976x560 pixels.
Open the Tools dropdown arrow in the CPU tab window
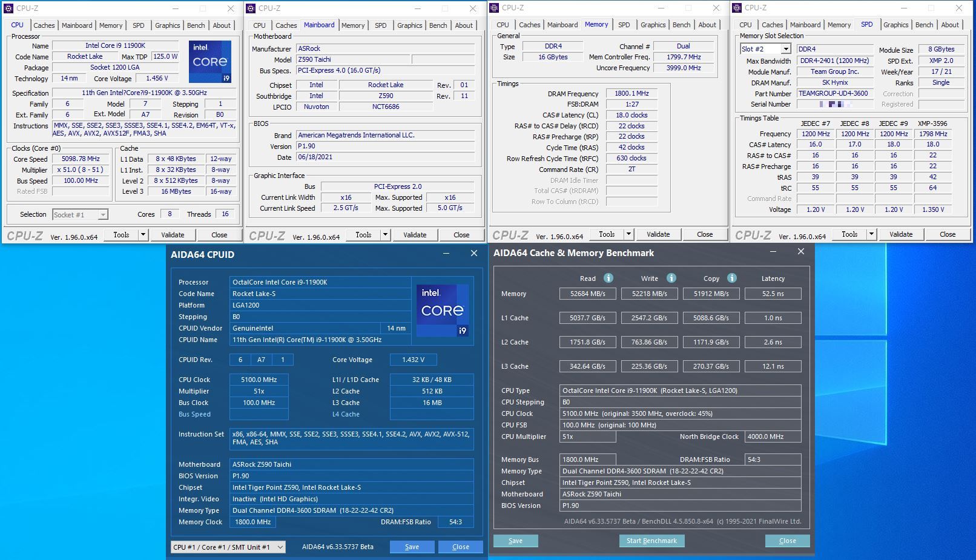point(143,235)
